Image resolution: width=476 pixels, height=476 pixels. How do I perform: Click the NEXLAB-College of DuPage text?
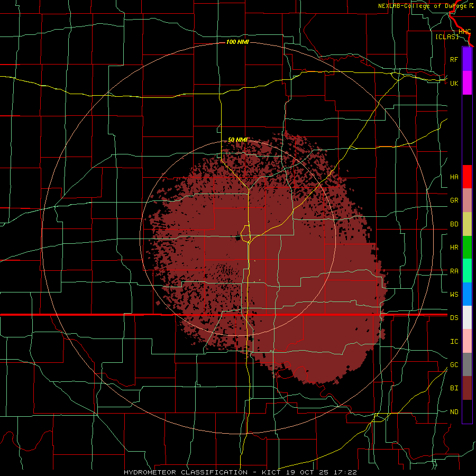point(423,6)
